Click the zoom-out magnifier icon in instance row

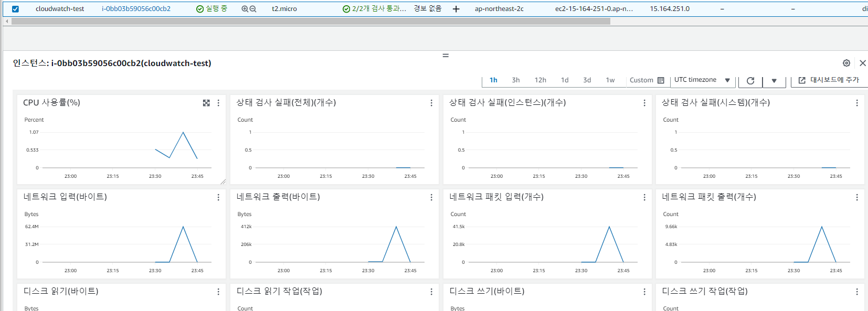[253, 9]
